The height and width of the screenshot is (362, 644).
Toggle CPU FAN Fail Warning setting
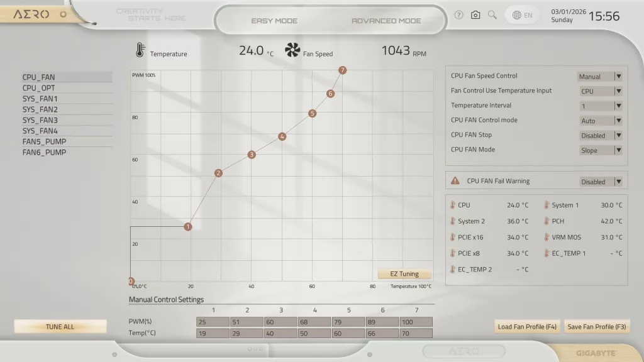click(600, 182)
